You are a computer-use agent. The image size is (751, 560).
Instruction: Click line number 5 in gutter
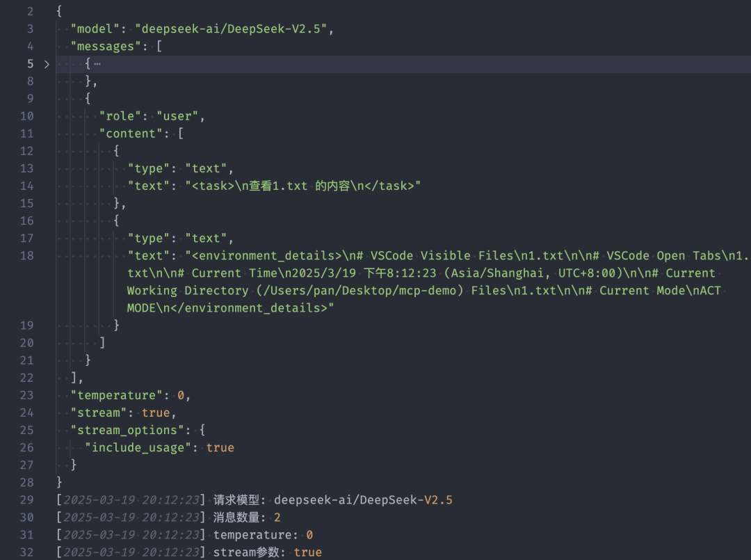(30, 64)
